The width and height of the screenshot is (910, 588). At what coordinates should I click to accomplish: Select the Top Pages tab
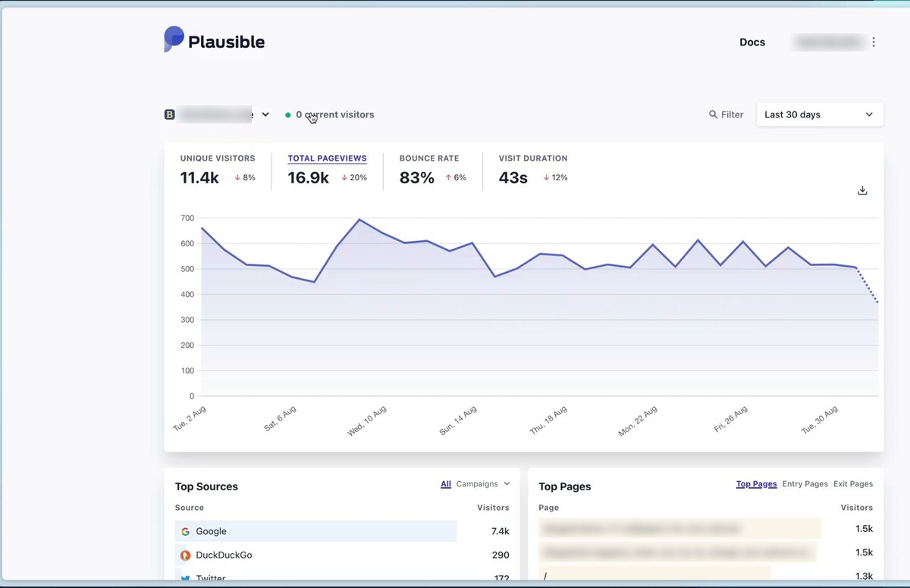[x=756, y=484]
